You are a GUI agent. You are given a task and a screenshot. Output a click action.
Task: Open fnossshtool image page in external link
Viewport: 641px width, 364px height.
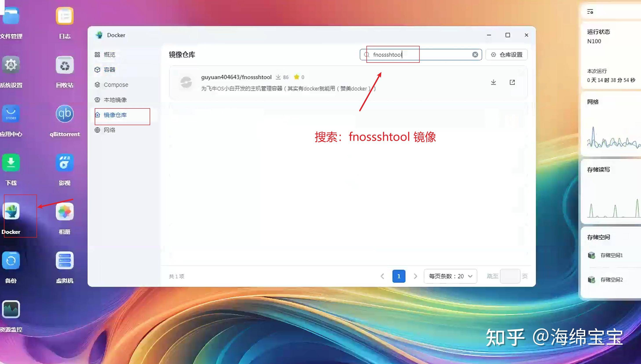tap(512, 82)
